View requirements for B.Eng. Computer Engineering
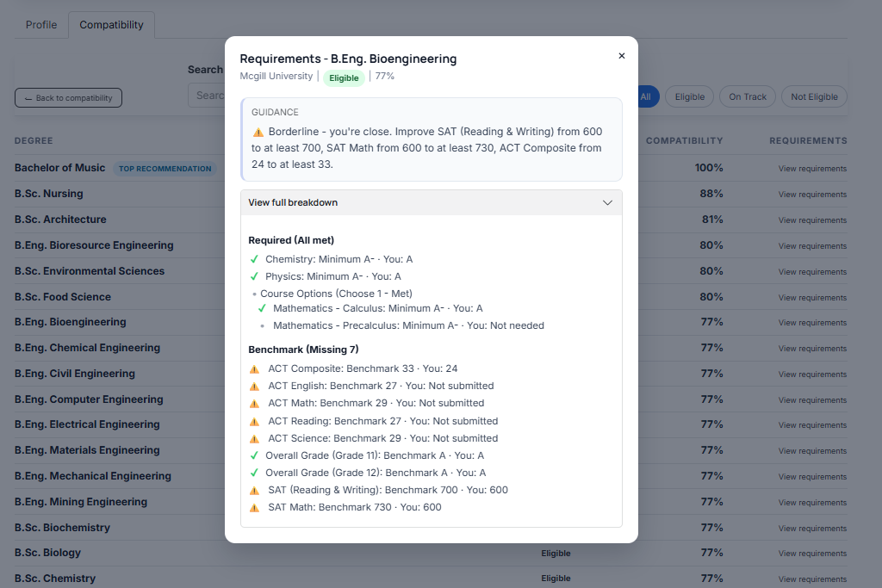The image size is (882, 588). click(x=812, y=400)
